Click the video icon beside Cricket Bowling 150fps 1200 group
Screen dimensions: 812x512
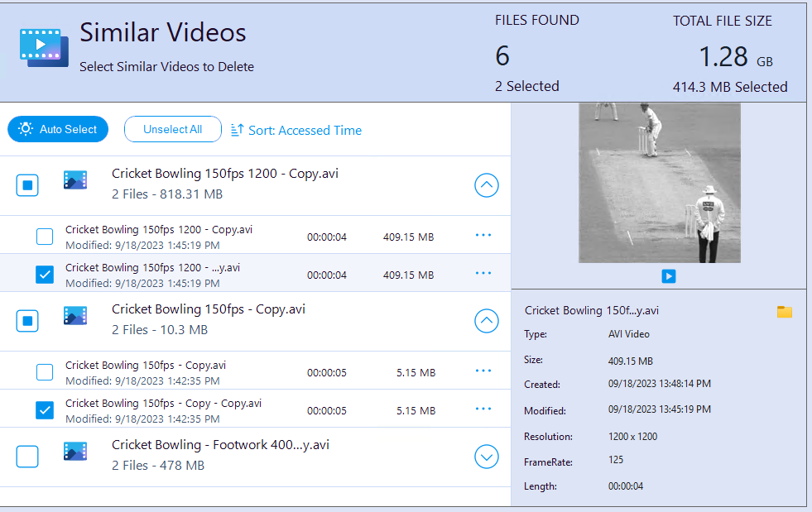point(75,179)
